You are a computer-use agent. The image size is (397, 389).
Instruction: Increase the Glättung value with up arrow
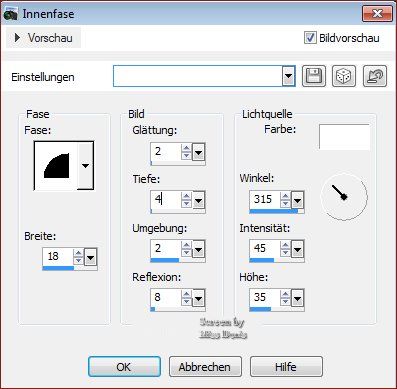coord(186,148)
